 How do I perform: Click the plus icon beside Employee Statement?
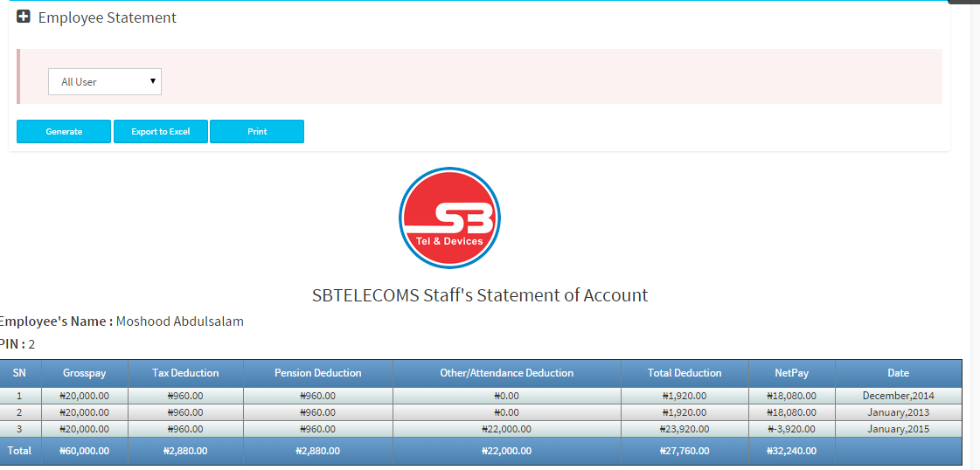24,17
